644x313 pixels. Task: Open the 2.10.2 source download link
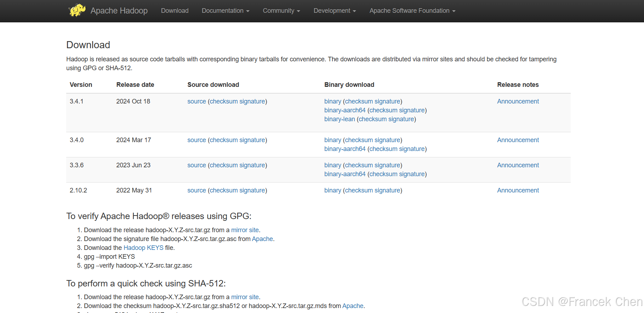point(196,190)
